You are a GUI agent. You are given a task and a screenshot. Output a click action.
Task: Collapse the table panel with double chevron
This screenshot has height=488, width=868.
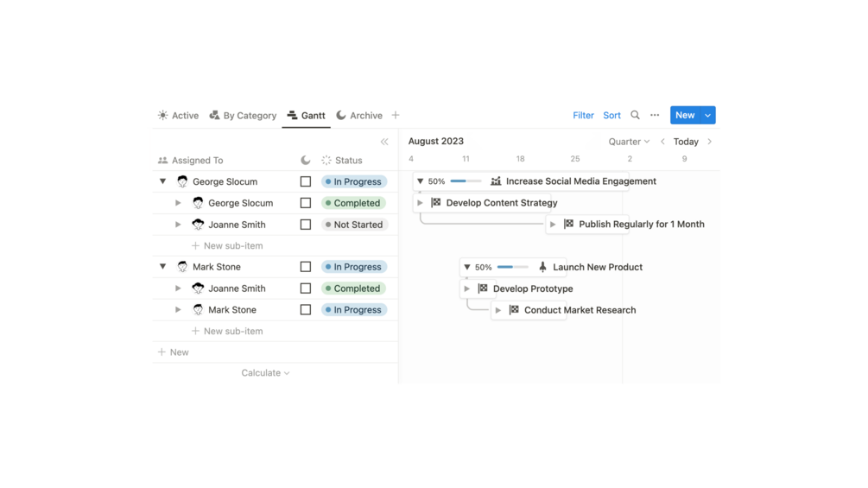click(x=384, y=142)
